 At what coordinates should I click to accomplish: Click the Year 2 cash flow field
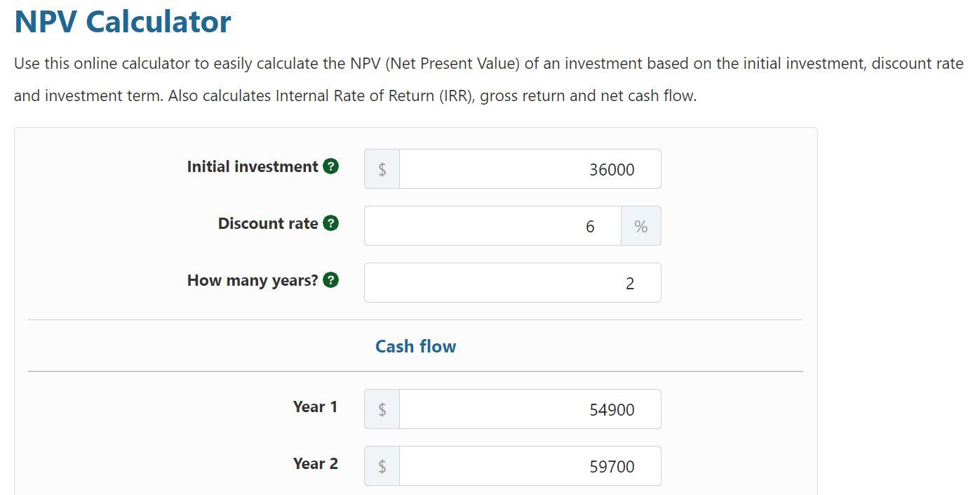click(x=530, y=466)
